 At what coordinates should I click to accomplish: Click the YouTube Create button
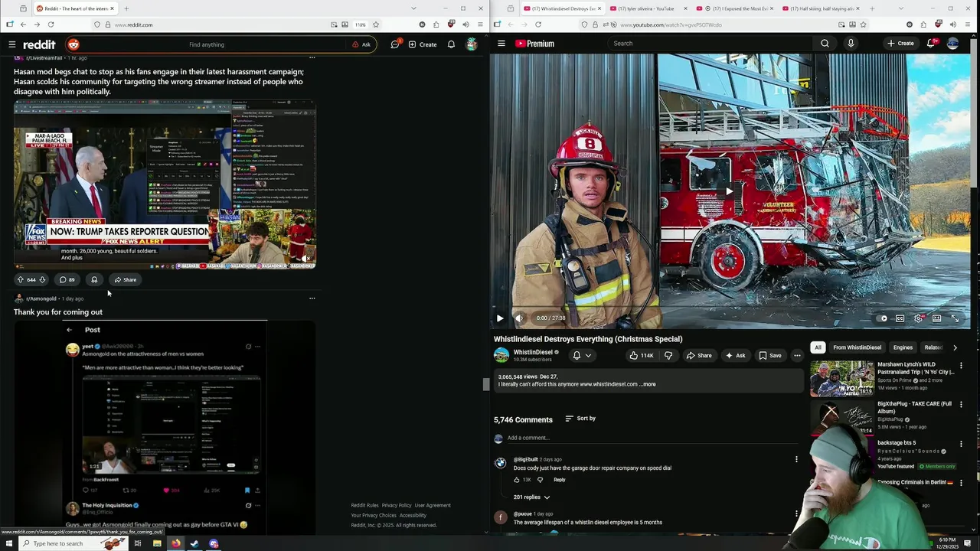pos(900,44)
